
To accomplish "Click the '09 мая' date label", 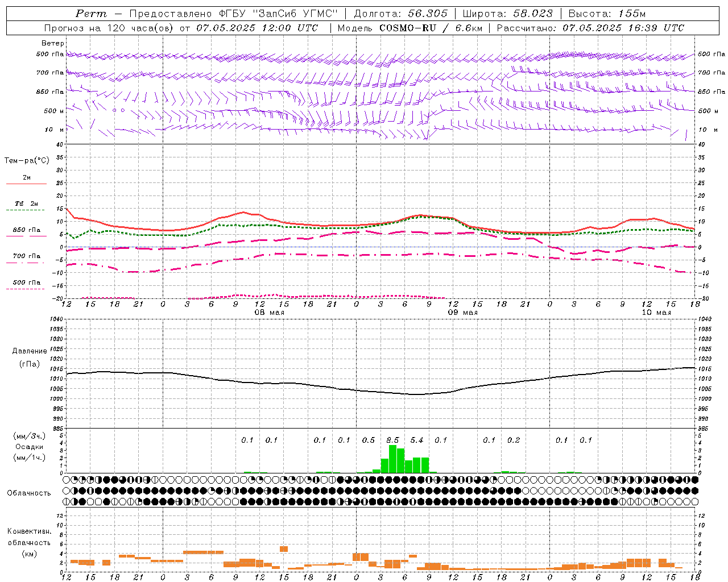I will pos(463,313).
